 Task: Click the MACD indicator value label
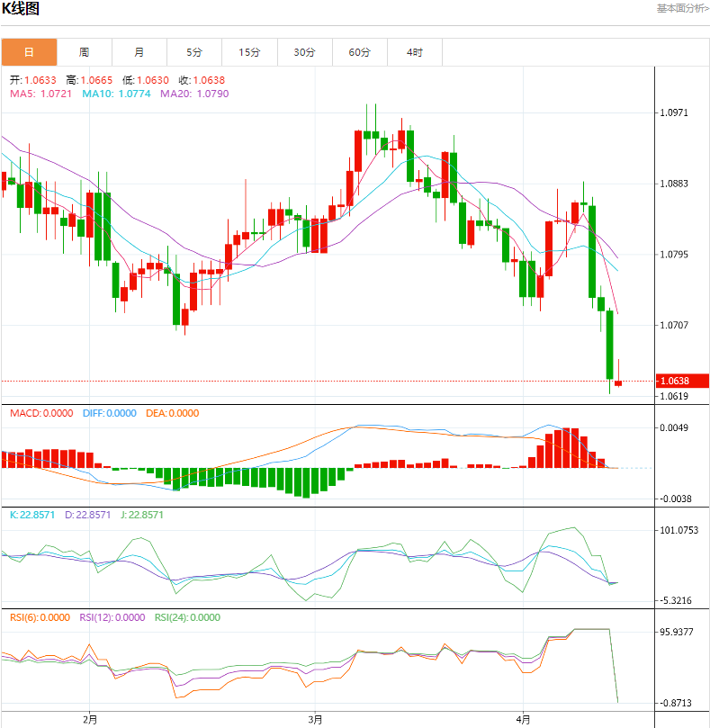pyautogui.click(x=41, y=413)
